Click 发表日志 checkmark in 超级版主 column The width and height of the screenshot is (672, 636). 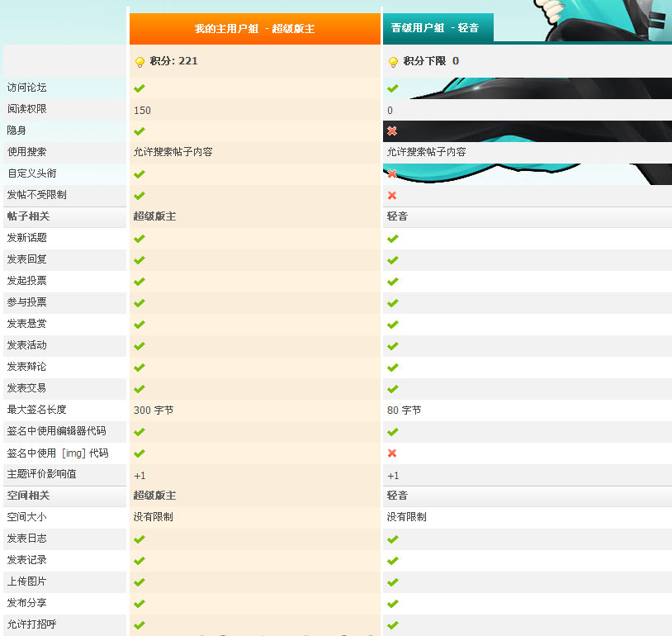coord(140,539)
